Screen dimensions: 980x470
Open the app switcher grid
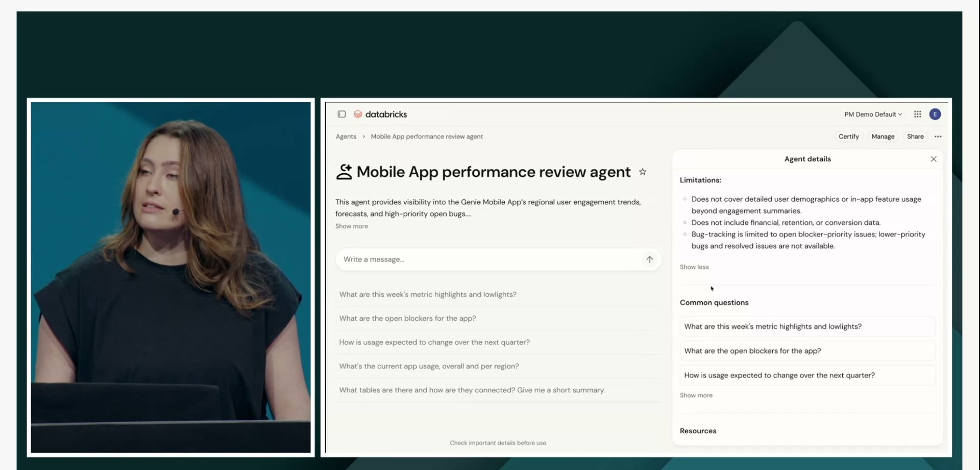click(917, 114)
